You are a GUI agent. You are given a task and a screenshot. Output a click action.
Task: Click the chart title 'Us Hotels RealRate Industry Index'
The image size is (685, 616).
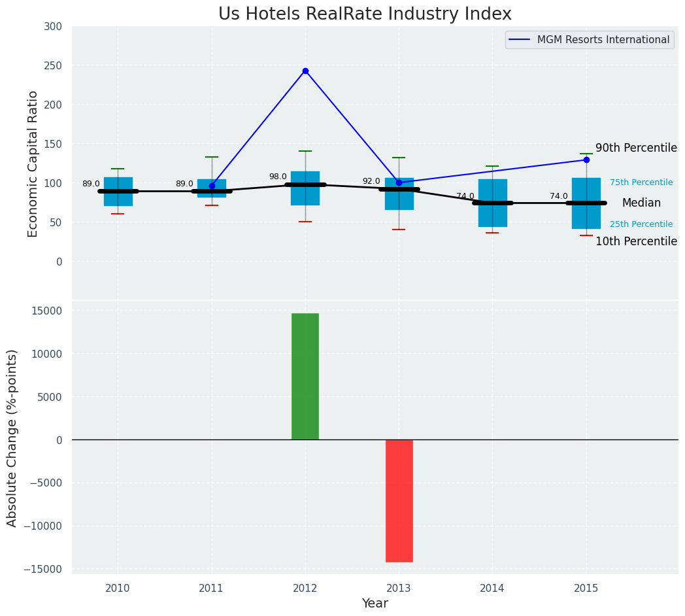click(365, 14)
